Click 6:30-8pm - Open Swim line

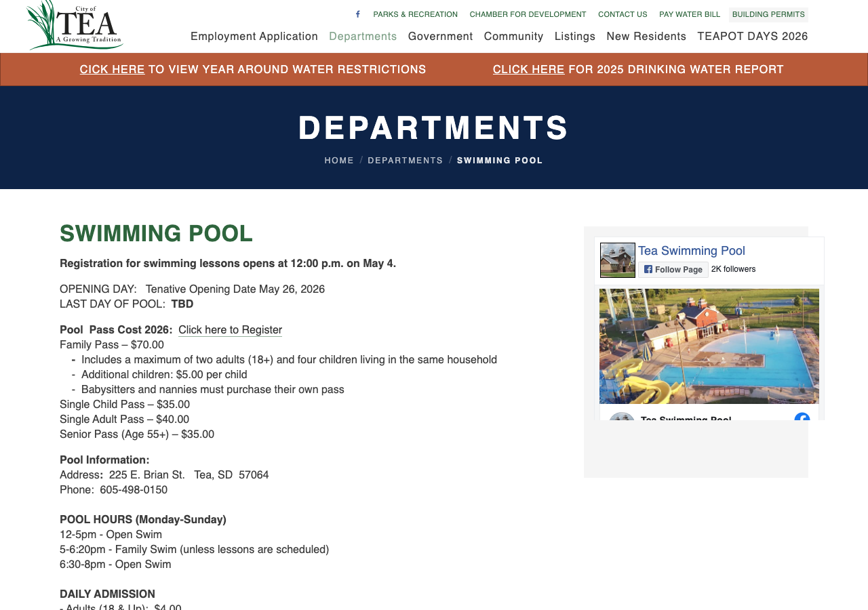pos(115,565)
